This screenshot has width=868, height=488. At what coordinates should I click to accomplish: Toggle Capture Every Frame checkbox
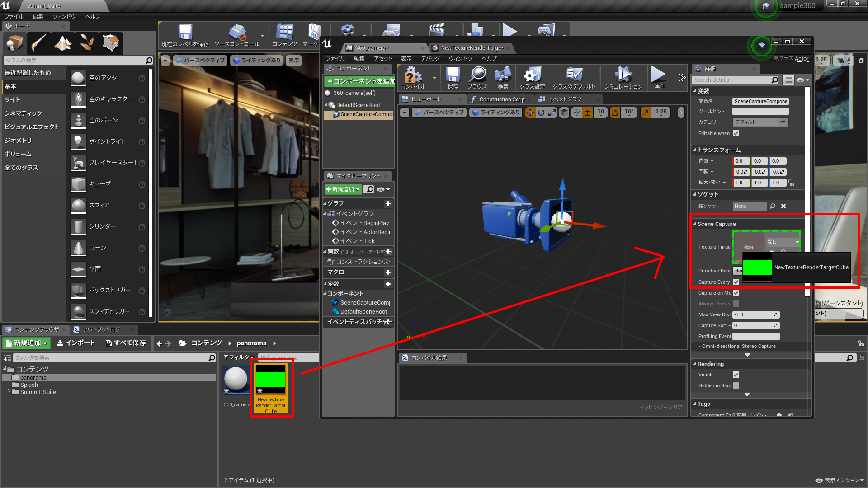pyautogui.click(x=736, y=282)
